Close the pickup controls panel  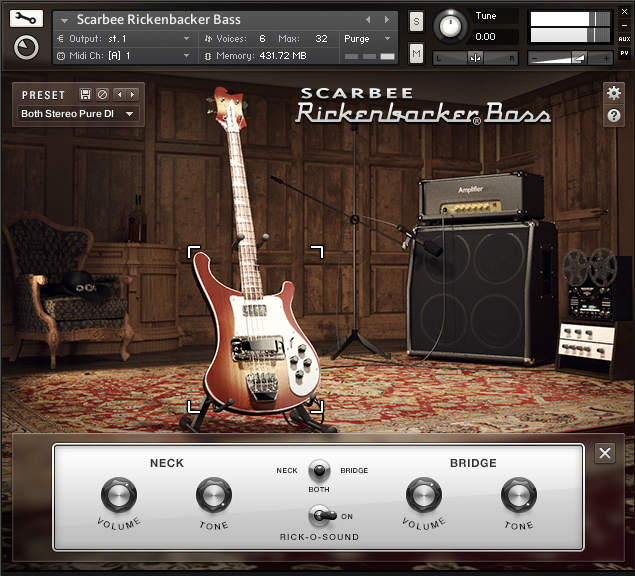pos(605,453)
